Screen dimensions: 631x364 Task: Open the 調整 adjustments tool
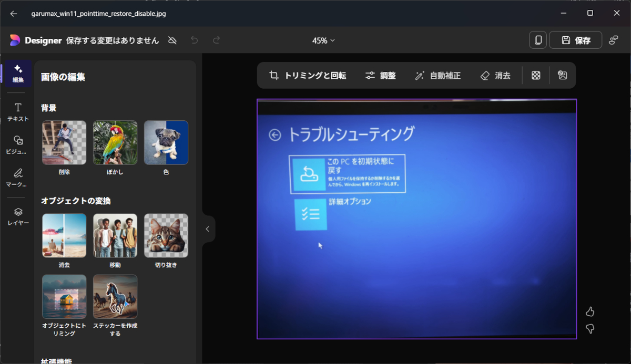tap(381, 75)
